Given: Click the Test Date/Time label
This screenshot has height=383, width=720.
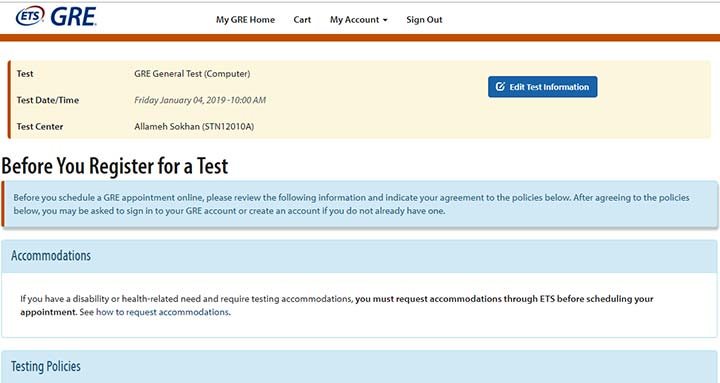Looking at the screenshot, I should point(48,100).
